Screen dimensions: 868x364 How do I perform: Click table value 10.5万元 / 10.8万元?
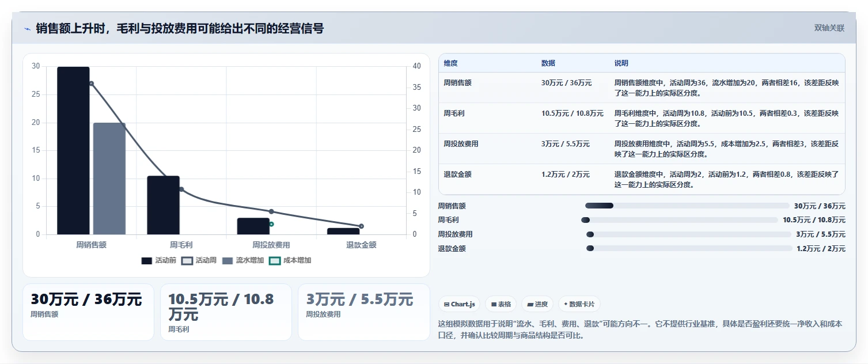pyautogui.click(x=573, y=113)
